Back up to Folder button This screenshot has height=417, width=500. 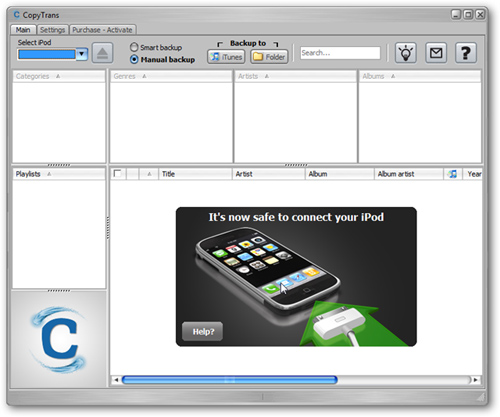point(269,57)
